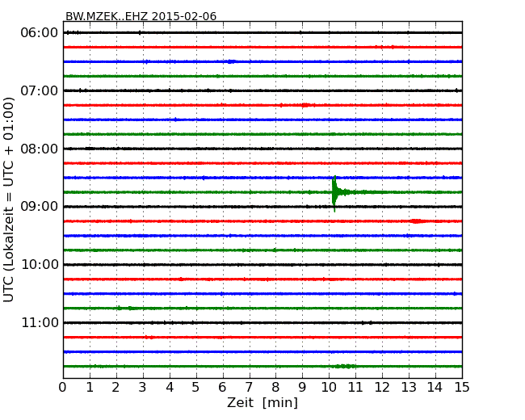
Task: Click the red trace burst near minute 13 below 09:00
Action: coord(416,221)
